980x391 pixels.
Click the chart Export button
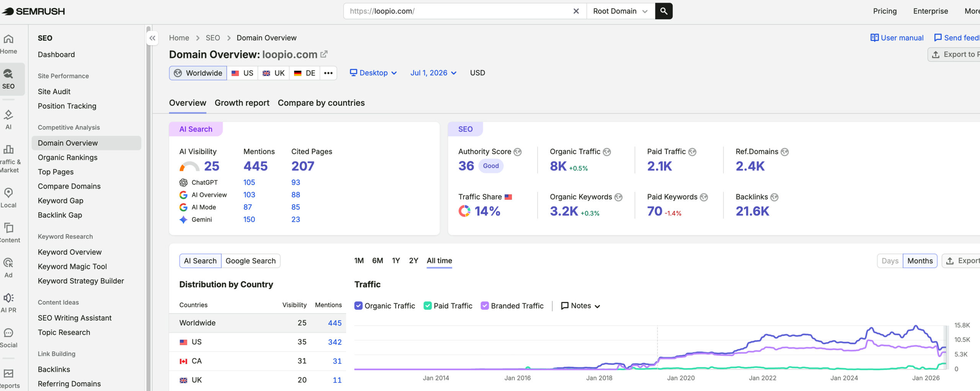(961, 261)
